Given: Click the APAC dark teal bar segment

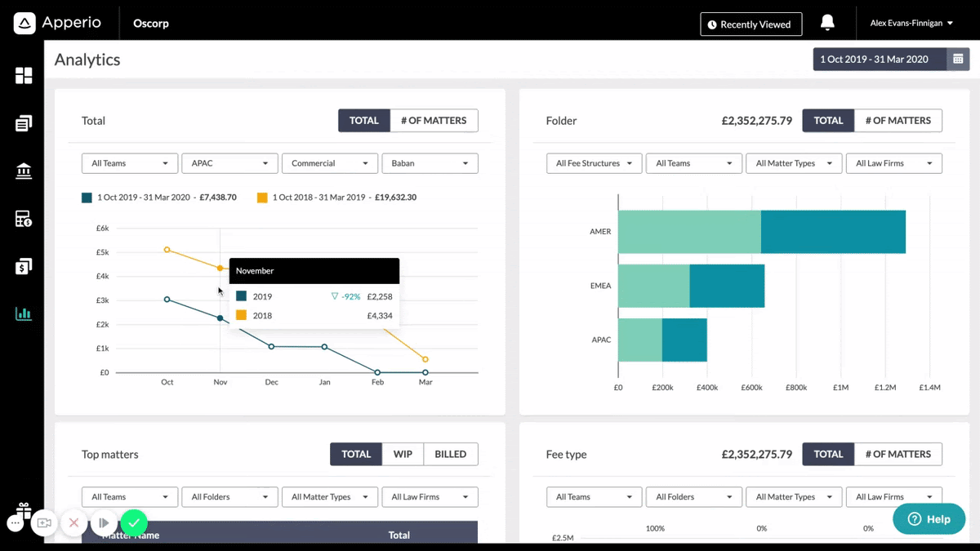Looking at the screenshot, I should (x=684, y=340).
